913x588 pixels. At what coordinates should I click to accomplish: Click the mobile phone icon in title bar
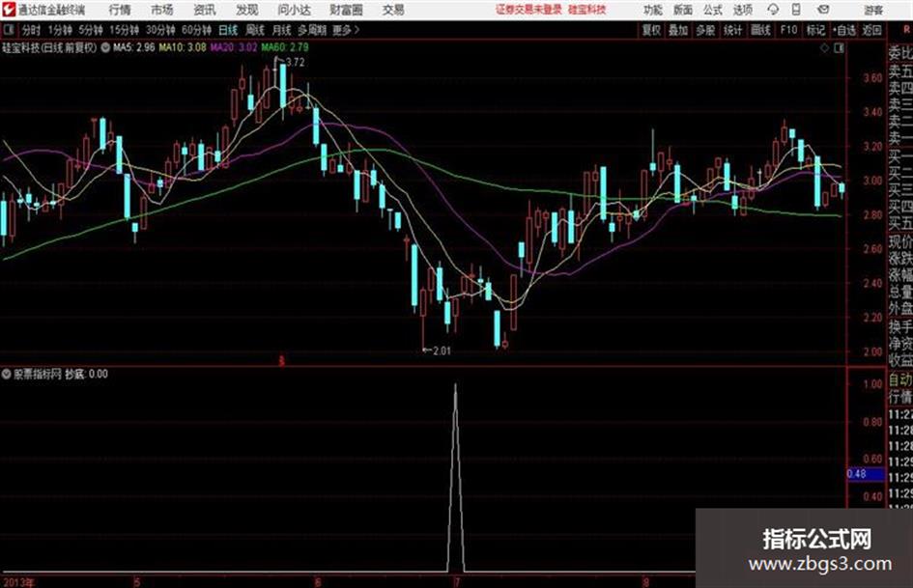796,10
